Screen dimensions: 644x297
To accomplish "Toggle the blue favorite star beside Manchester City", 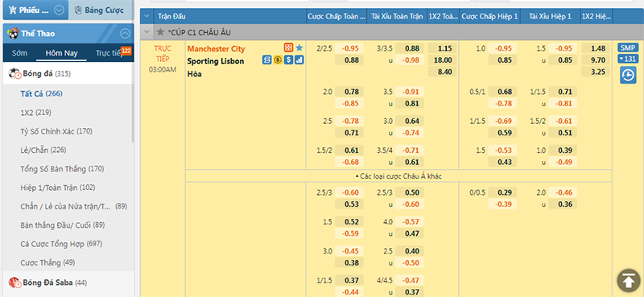I will click(299, 48).
